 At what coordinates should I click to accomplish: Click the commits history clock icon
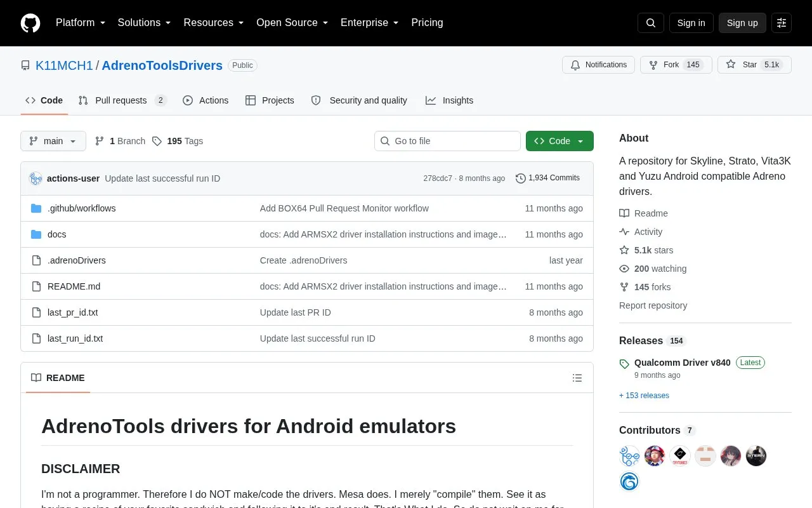pyautogui.click(x=521, y=178)
